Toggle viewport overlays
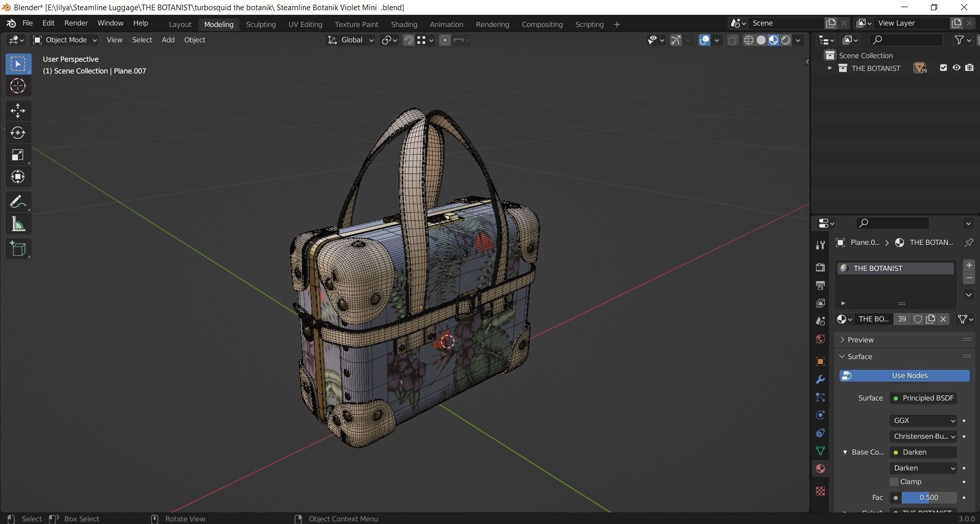Screen dimensions: 980x524 (704, 40)
